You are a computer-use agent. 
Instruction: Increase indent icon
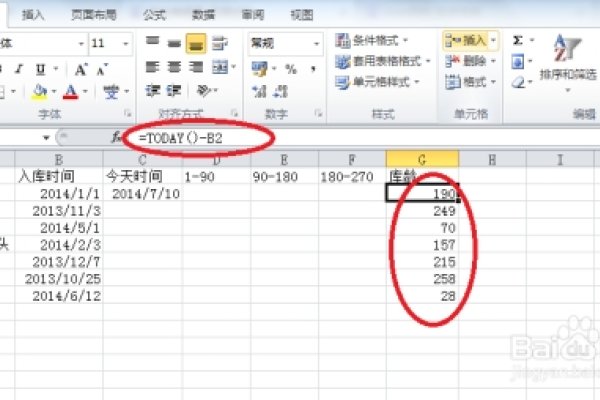(174, 91)
